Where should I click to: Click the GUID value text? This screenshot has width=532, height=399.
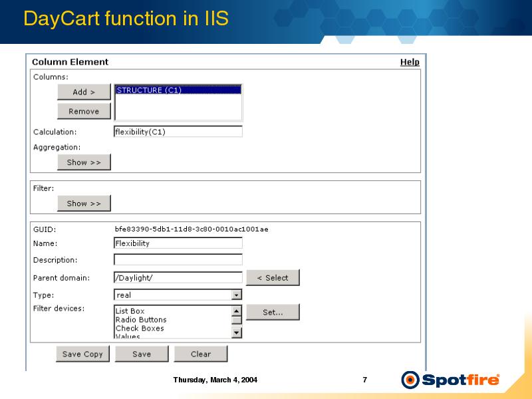pos(192,229)
